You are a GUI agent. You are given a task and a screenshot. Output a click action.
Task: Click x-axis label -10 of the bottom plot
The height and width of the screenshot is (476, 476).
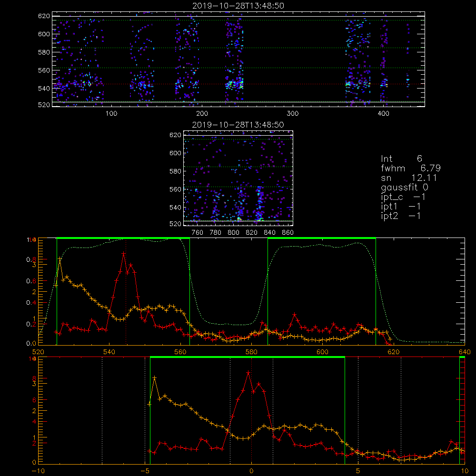click(x=38, y=471)
